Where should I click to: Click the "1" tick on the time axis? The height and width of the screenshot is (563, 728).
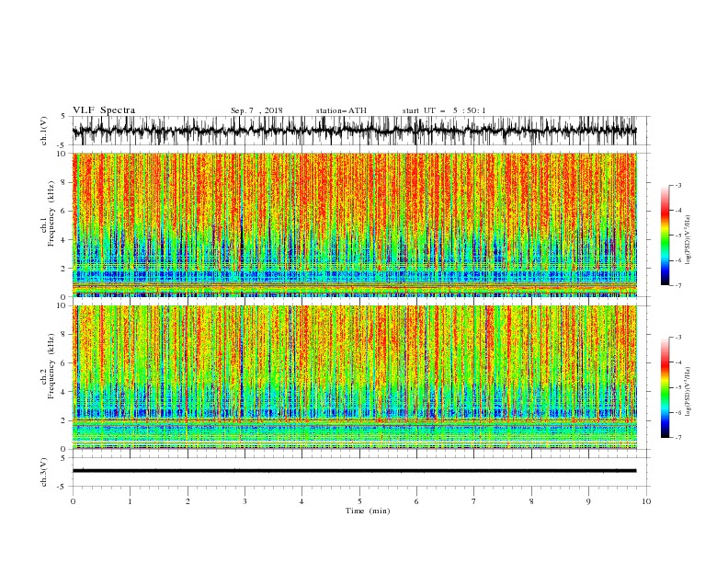pos(130,501)
